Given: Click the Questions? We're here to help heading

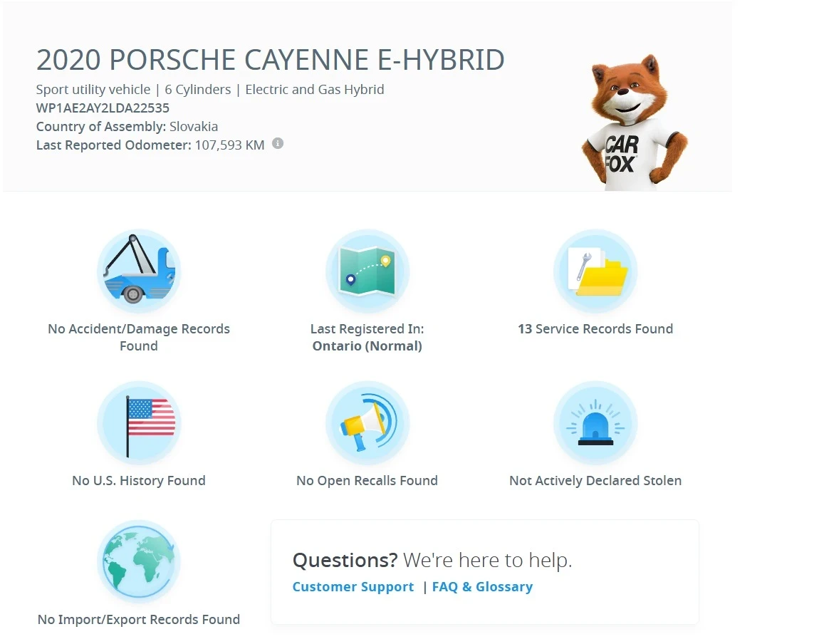Looking at the screenshot, I should 432,560.
